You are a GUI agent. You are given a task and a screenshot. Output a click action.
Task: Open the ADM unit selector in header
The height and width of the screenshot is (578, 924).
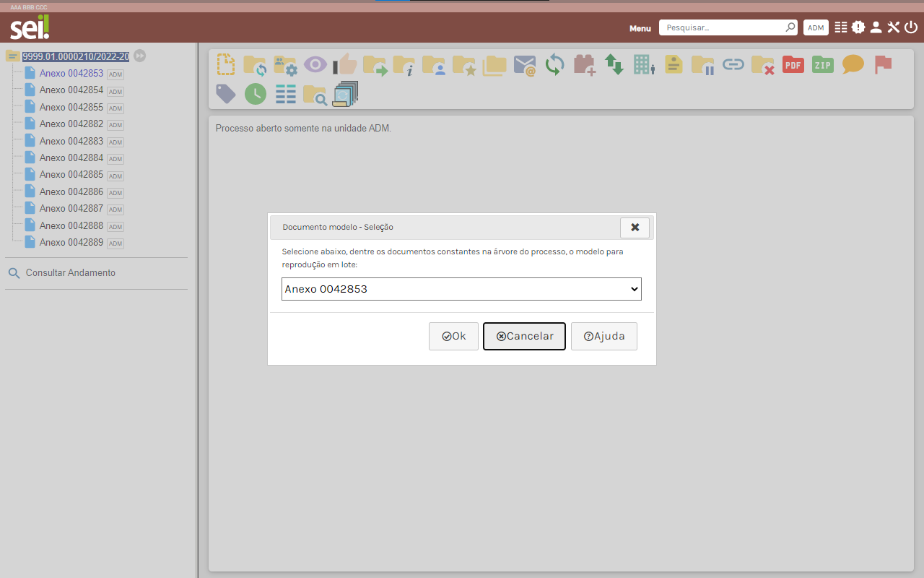pyautogui.click(x=816, y=27)
